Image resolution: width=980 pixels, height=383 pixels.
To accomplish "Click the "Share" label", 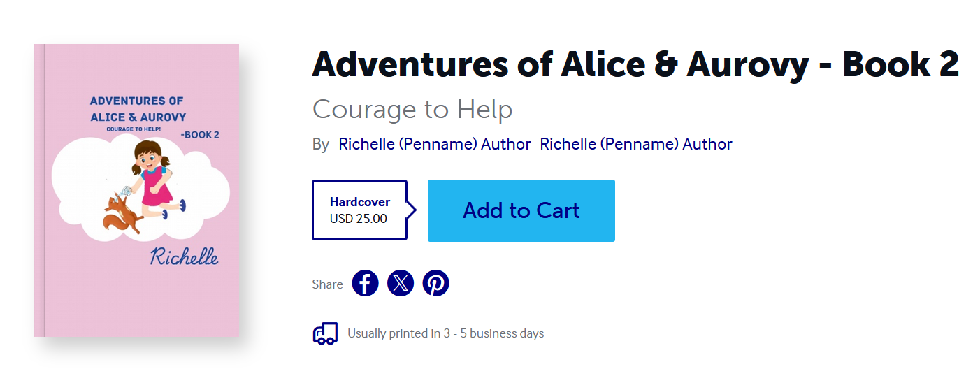I will [327, 284].
